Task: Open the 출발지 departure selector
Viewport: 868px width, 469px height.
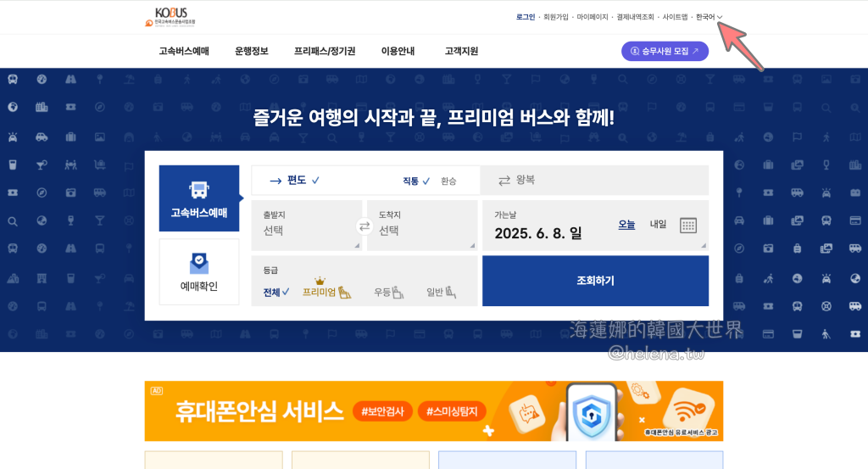Action: click(x=307, y=225)
